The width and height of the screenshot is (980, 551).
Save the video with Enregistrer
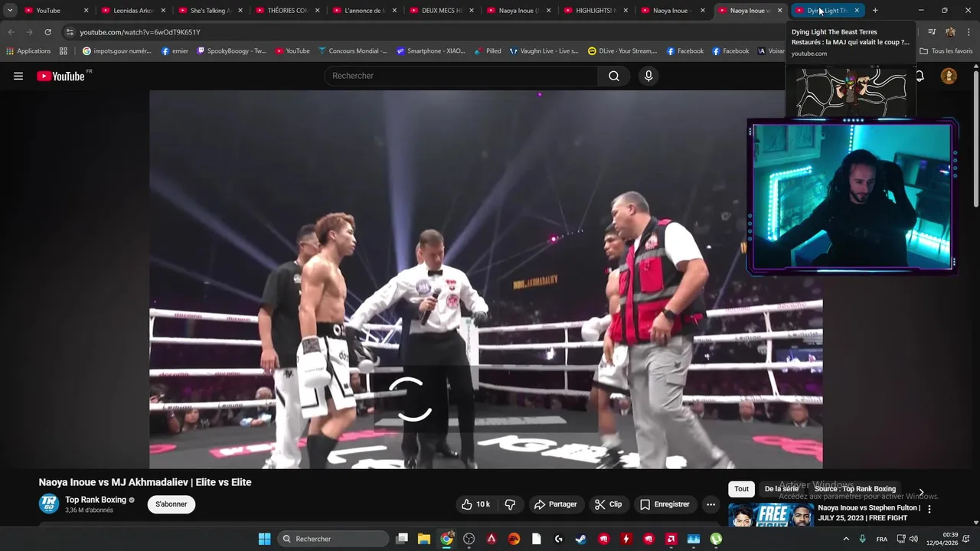point(665,504)
